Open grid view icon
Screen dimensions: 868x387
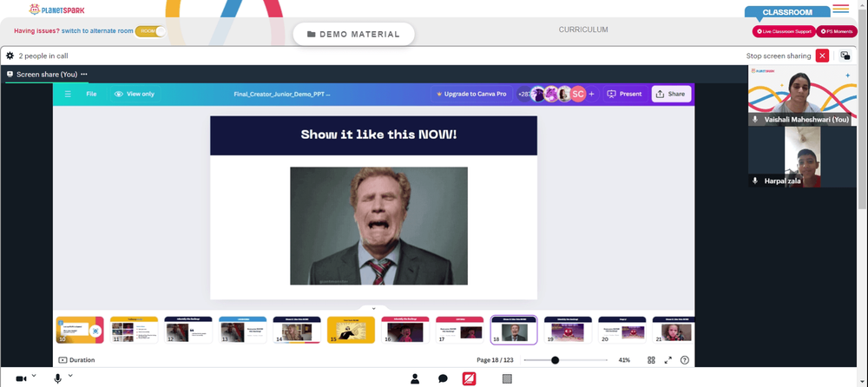pos(651,360)
